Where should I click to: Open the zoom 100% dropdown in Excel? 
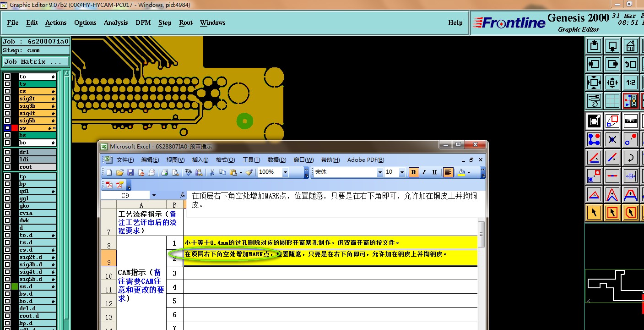[x=286, y=172]
